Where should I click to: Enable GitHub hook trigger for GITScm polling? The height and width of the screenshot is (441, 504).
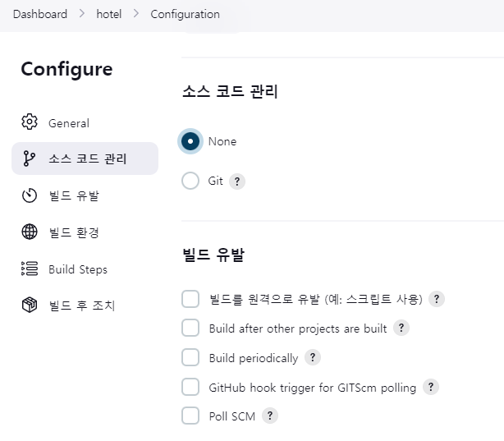click(x=190, y=387)
